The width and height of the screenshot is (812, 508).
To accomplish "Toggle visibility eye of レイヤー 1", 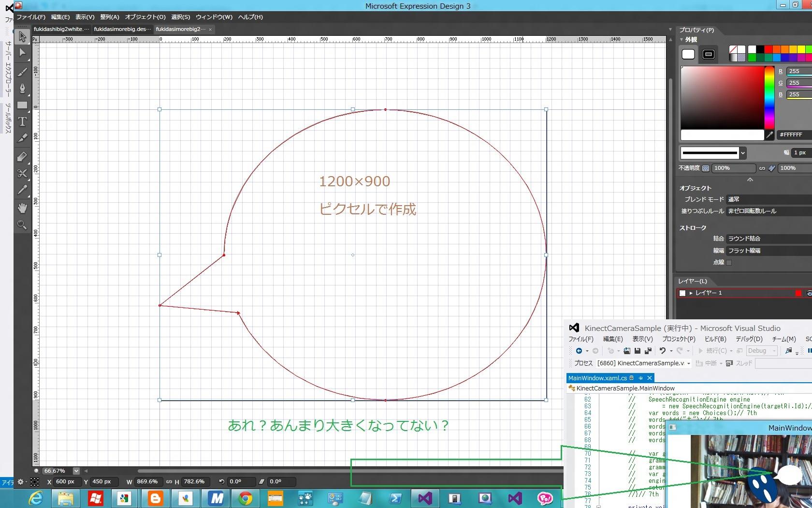I will coord(809,293).
